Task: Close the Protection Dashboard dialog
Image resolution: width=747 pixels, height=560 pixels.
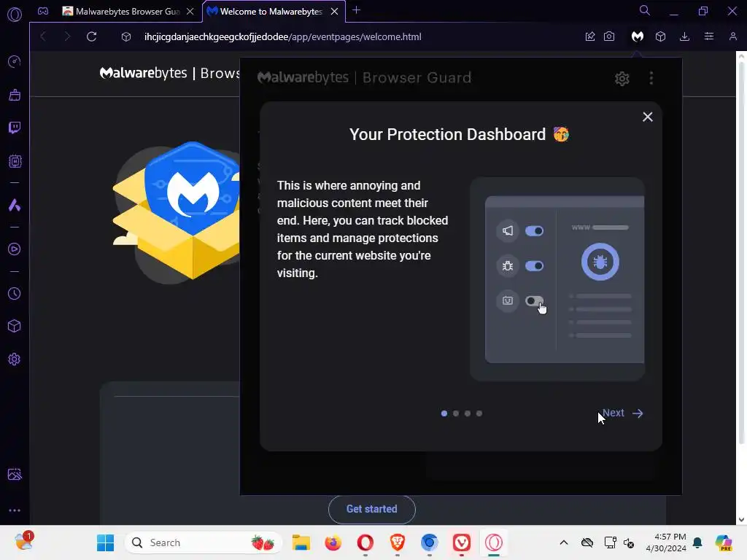Action: [x=648, y=117]
